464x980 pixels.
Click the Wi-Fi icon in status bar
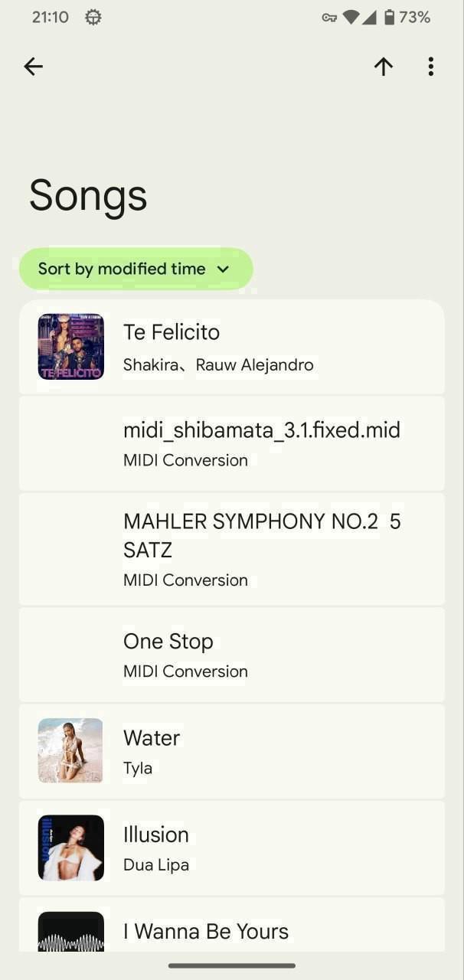[353, 16]
